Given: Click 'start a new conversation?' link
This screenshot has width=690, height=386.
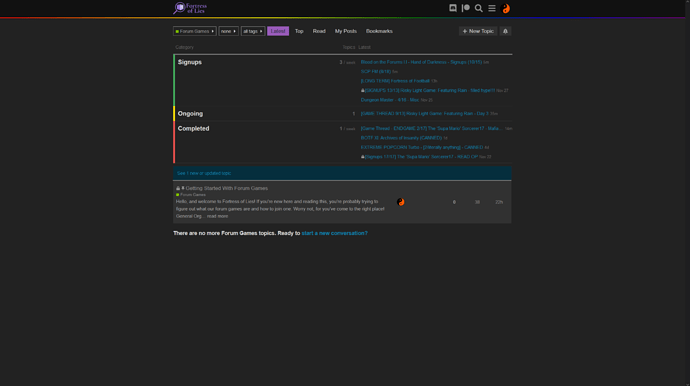Looking at the screenshot, I should [334, 233].
